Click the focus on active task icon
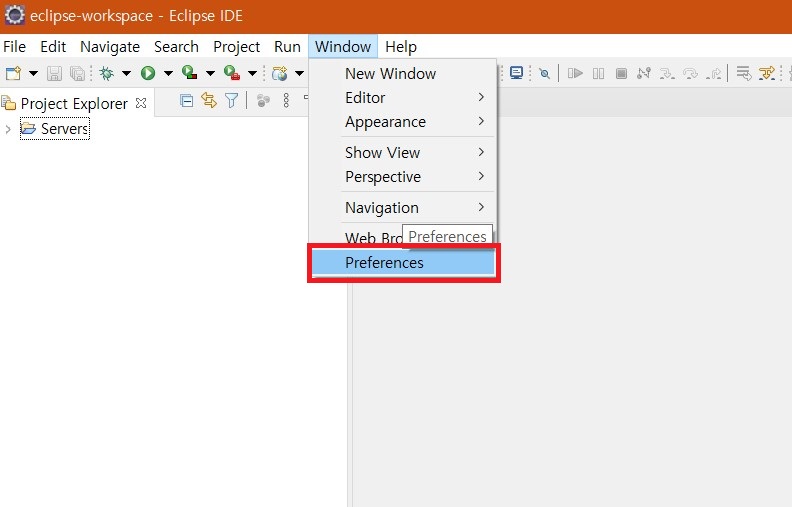 pos(263,101)
